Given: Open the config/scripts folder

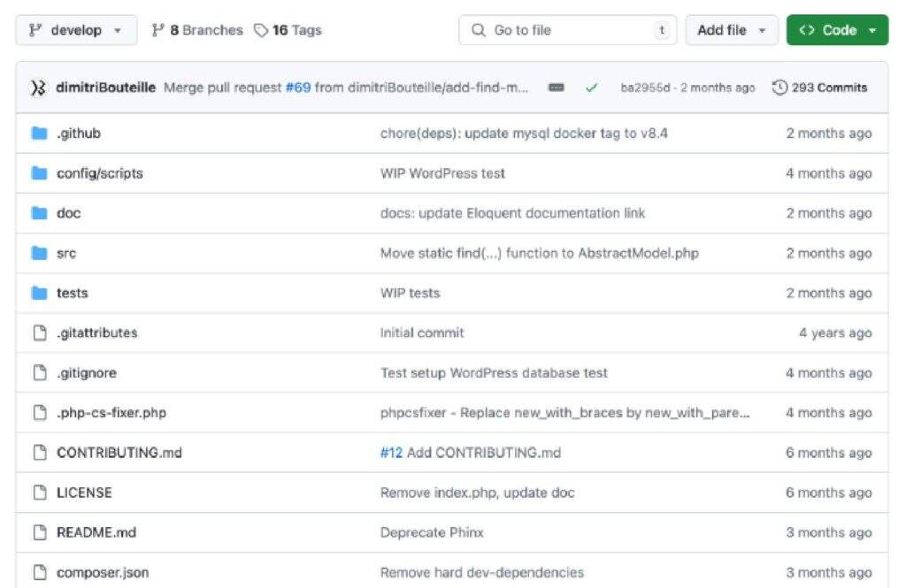Looking at the screenshot, I should (x=99, y=173).
